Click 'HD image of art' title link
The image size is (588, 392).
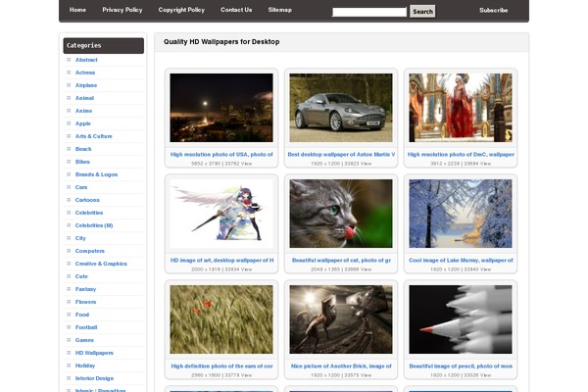222,260
